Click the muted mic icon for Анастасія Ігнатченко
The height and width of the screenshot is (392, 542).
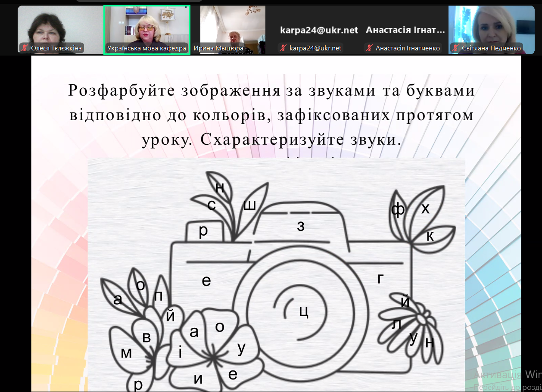tap(369, 48)
